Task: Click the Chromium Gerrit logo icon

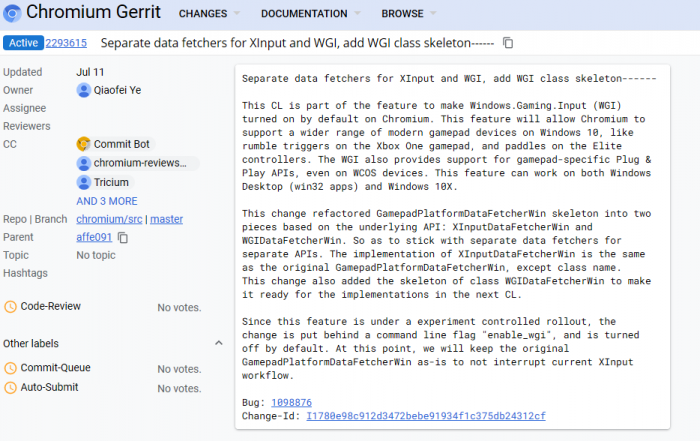Action: tap(12, 13)
